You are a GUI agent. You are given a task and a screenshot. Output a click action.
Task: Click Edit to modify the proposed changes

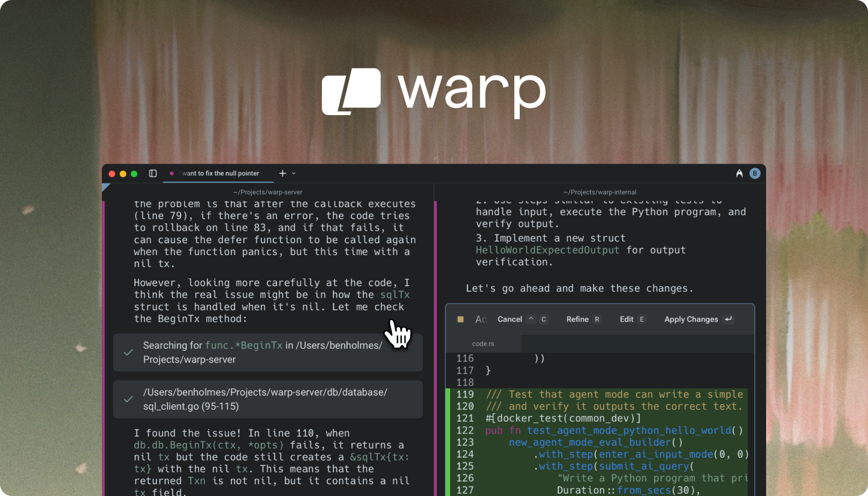627,319
